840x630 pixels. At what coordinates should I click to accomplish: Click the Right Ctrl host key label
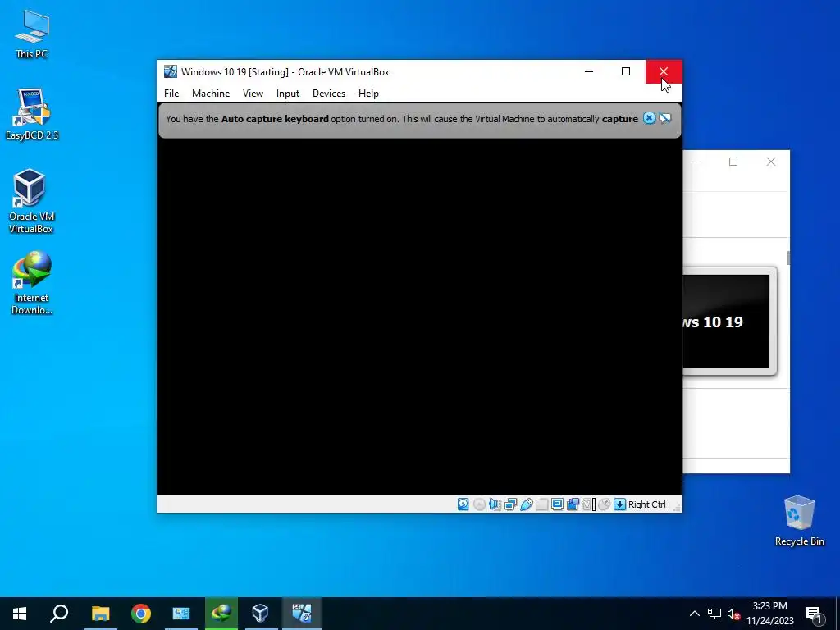[646, 504]
